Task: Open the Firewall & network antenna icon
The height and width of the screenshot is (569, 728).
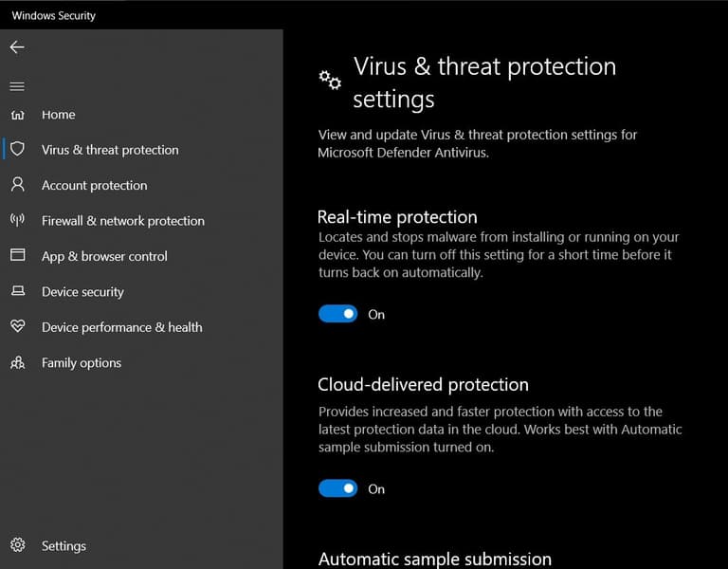Action: tap(17, 220)
